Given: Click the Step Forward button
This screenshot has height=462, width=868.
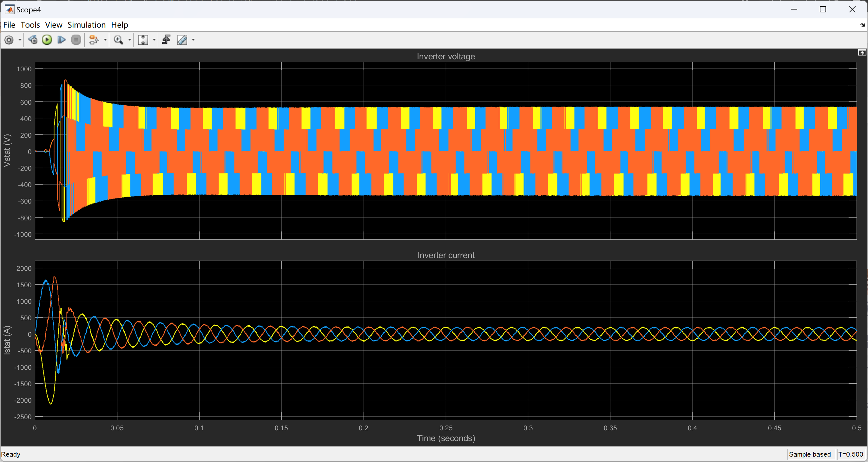Looking at the screenshot, I should point(61,40).
